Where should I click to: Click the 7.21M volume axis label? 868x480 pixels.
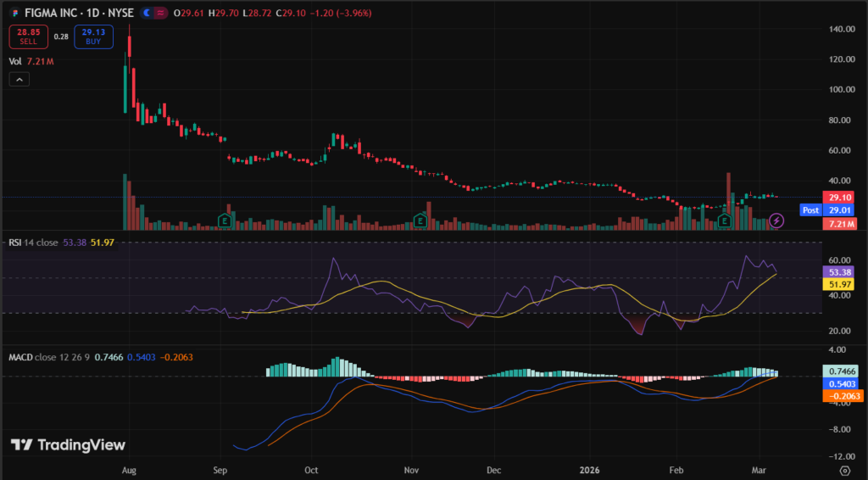point(837,223)
